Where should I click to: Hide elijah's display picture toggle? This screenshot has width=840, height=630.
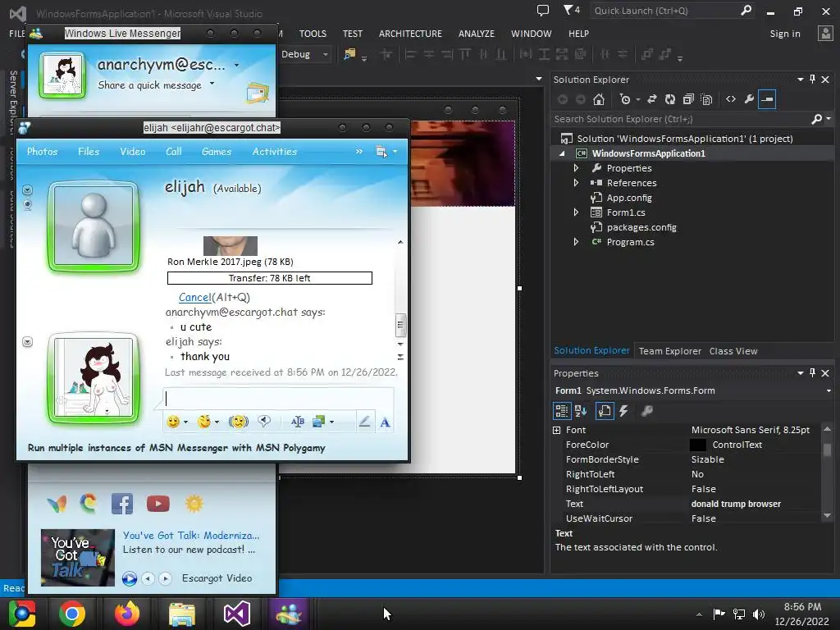coord(27,190)
